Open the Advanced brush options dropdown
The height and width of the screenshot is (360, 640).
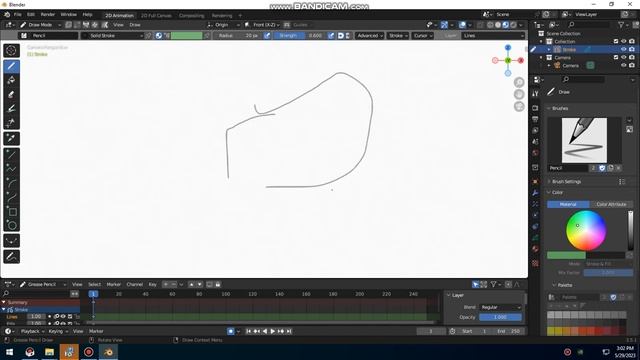click(x=370, y=36)
